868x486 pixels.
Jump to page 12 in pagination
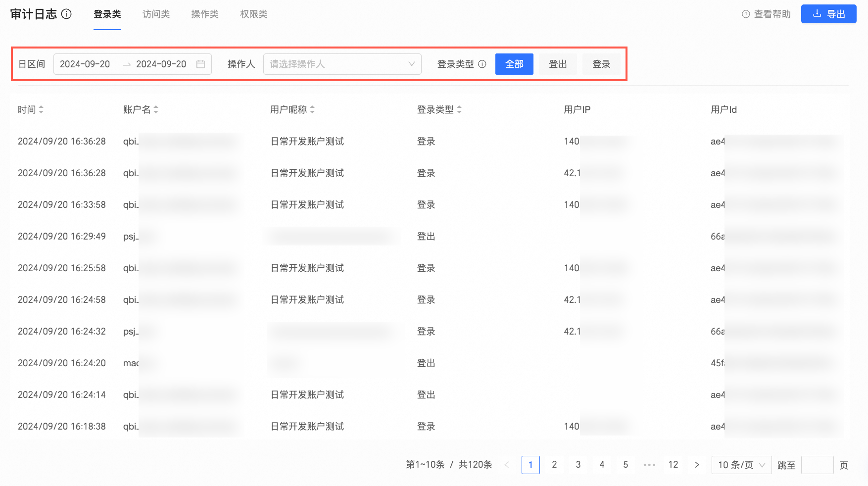pos(673,465)
